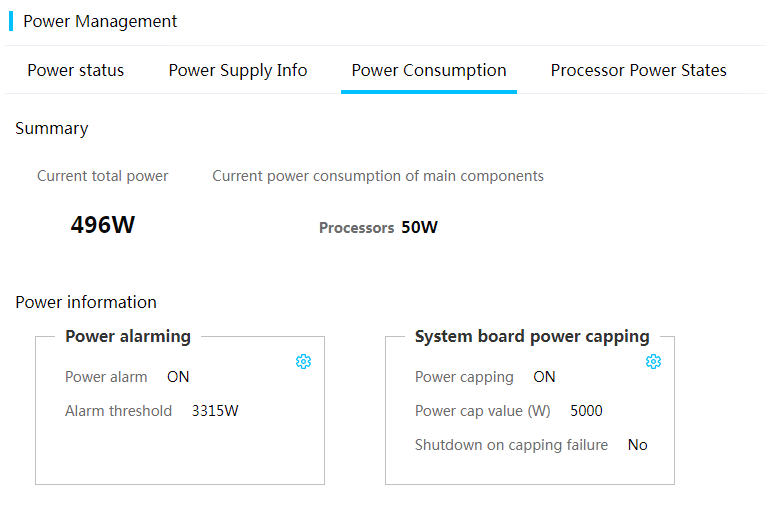
Task: Click the Current total power label
Action: coord(103,176)
